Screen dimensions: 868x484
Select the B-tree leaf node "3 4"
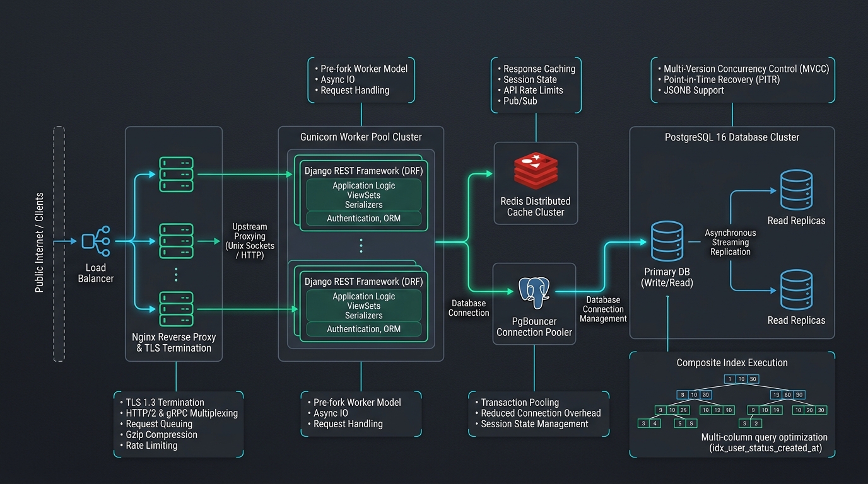(650, 423)
